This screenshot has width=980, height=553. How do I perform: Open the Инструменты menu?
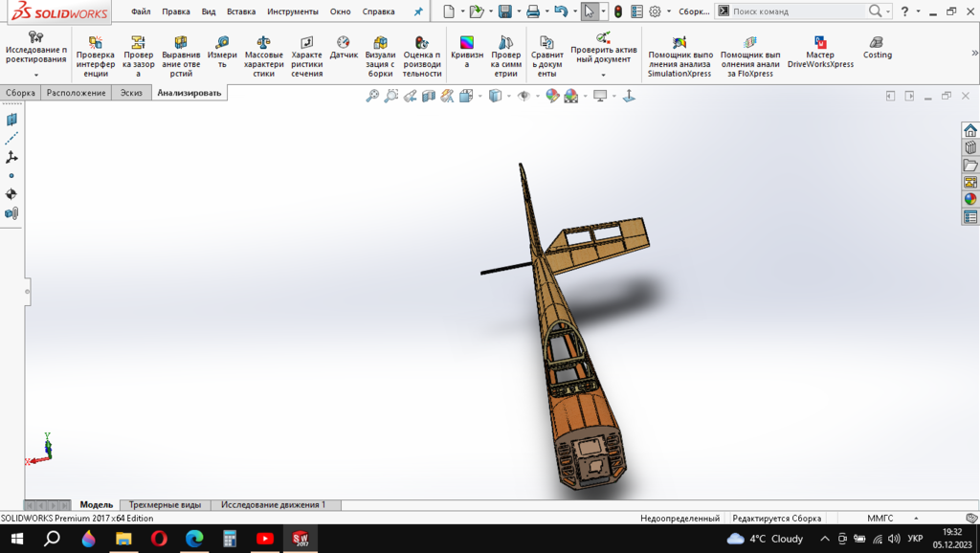coord(293,11)
